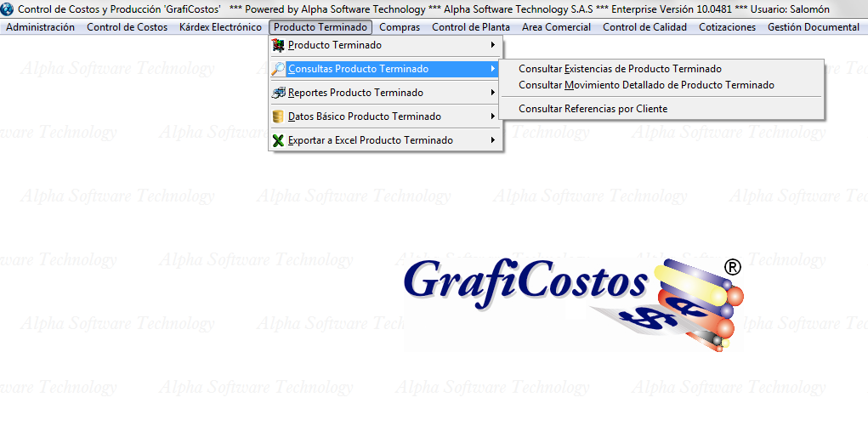Click the Excel icon beside Exportar

278,140
